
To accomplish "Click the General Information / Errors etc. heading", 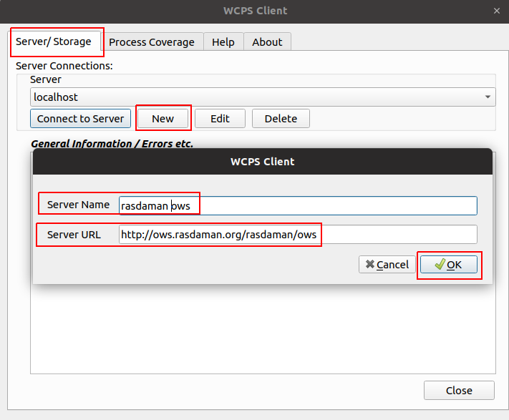I will [x=112, y=143].
